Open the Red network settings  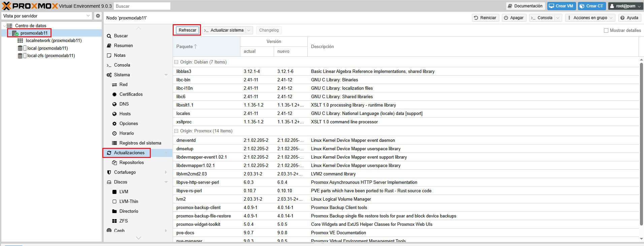123,85
